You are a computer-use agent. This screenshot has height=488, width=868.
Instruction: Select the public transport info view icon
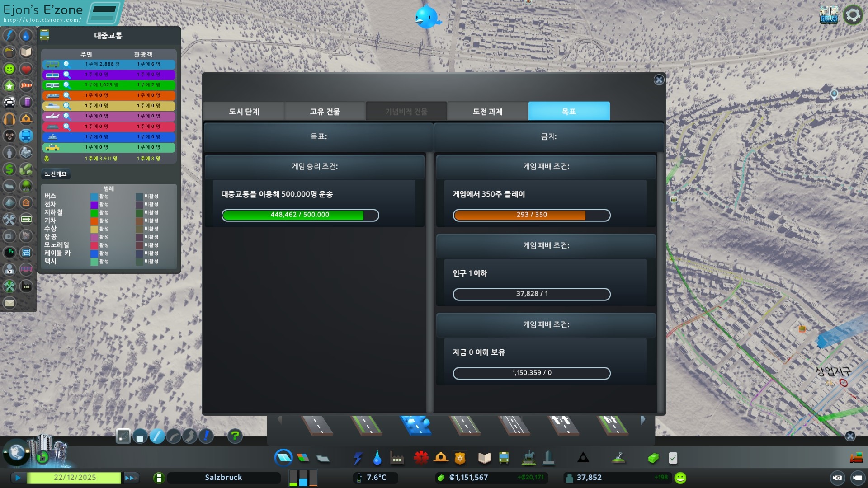[x=26, y=136]
